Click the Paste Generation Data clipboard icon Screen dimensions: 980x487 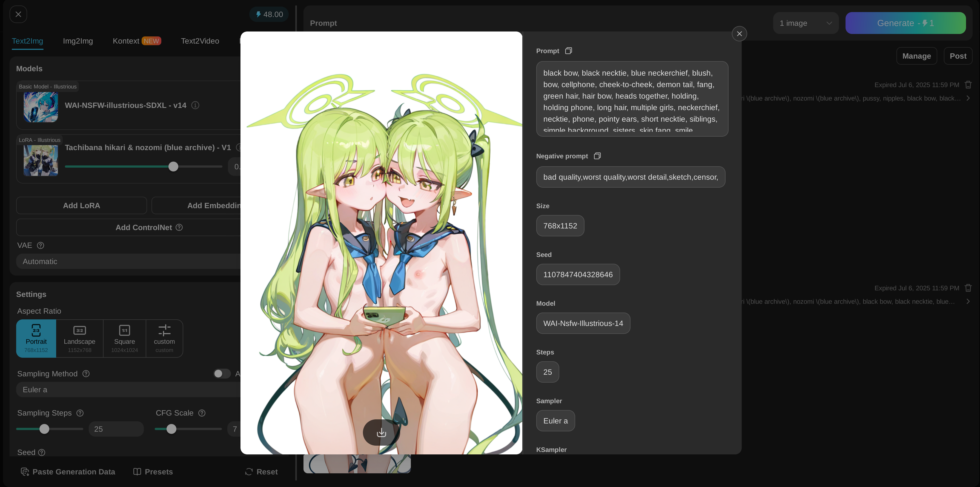click(25, 472)
